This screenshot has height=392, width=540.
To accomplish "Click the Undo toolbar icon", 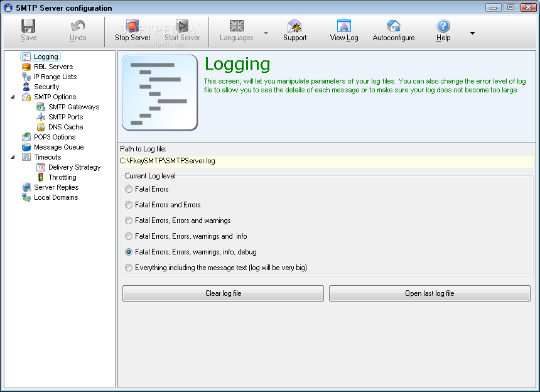I will click(x=78, y=26).
